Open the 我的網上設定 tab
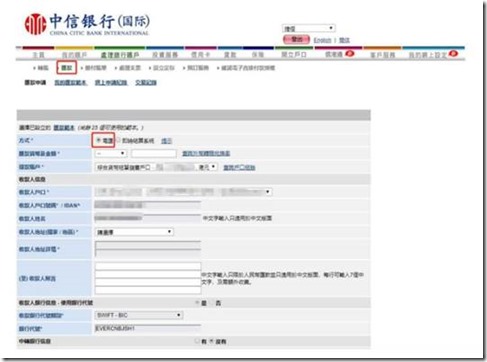Image resolution: width=487 pixels, height=362 pixels. (x=428, y=55)
